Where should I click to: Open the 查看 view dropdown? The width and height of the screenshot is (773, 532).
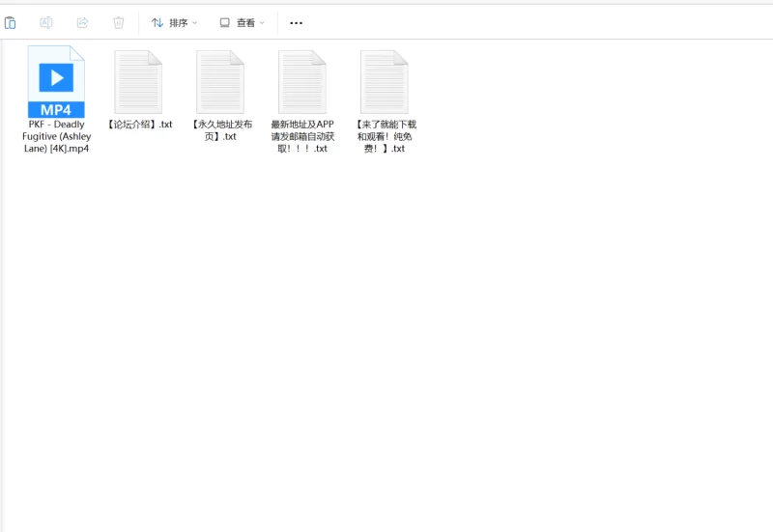pyautogui.click(x=242, y=22)
